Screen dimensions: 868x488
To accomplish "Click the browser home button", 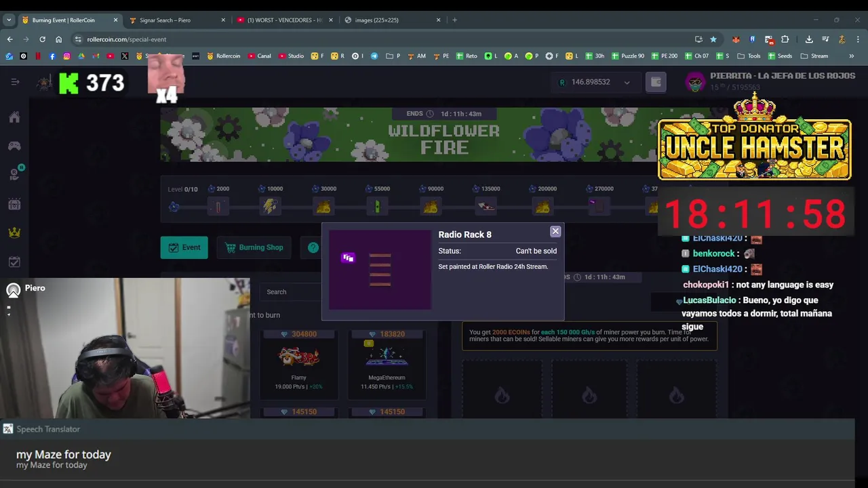I will click(x=58, y=39).
